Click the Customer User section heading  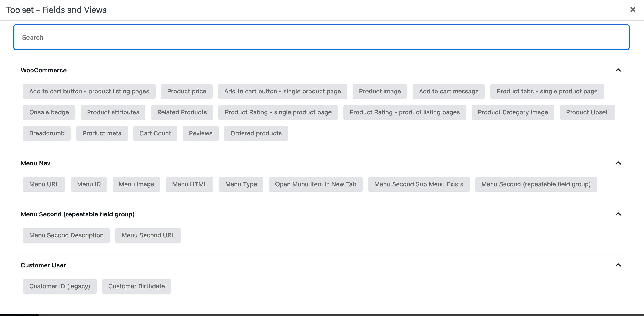43,265
